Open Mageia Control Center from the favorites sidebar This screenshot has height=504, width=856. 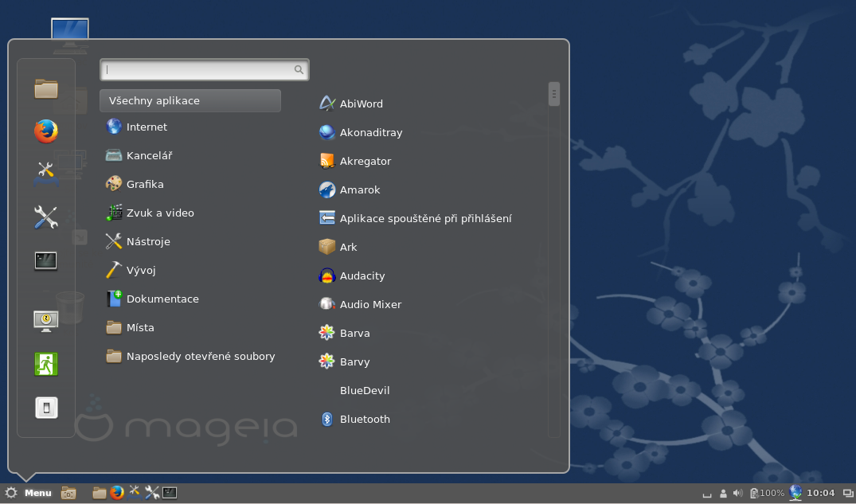46,174
